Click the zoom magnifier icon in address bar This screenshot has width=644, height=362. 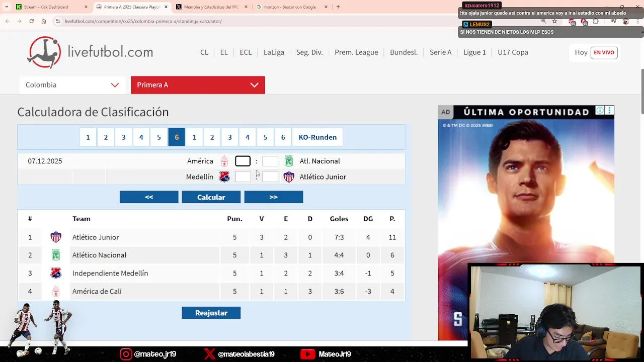coord(543,21)
